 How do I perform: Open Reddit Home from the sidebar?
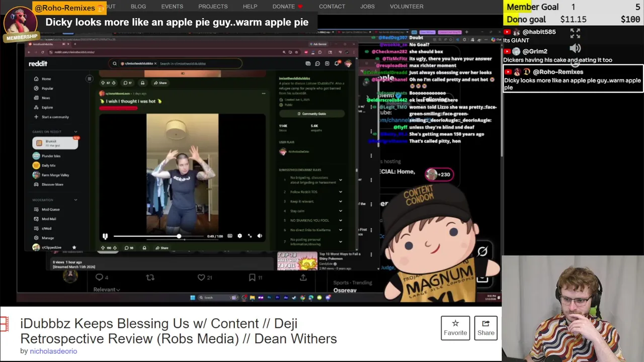(x=42, y=79)
